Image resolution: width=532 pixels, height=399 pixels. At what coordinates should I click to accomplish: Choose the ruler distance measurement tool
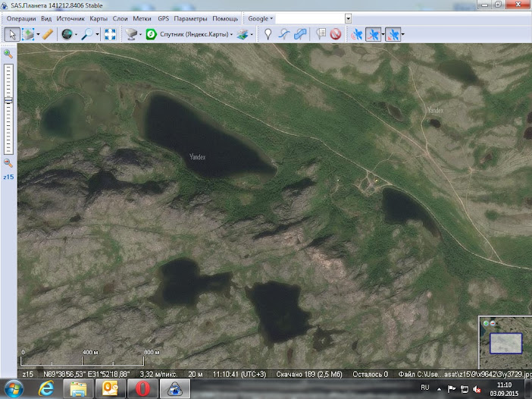click(48, 34)
